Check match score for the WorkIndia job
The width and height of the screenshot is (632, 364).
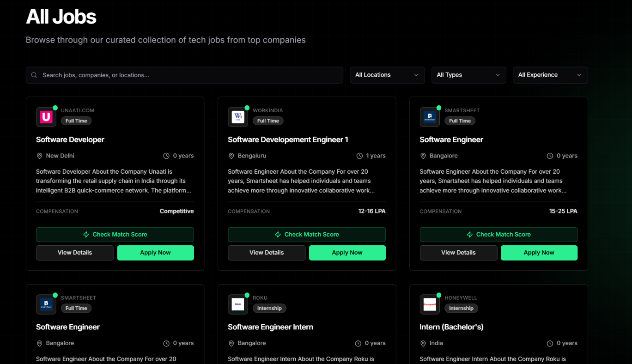pyautogui.click(x=306, y=235)
